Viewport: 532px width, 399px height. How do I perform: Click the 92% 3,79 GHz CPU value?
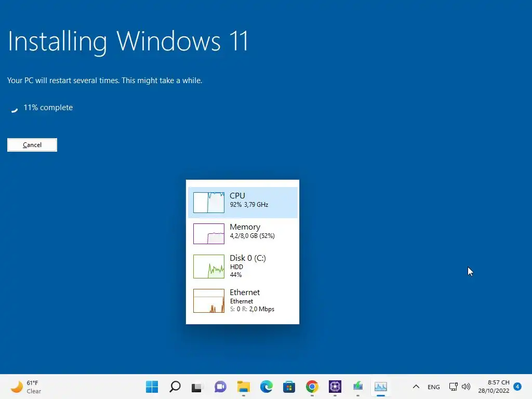[x=249, y=205]
